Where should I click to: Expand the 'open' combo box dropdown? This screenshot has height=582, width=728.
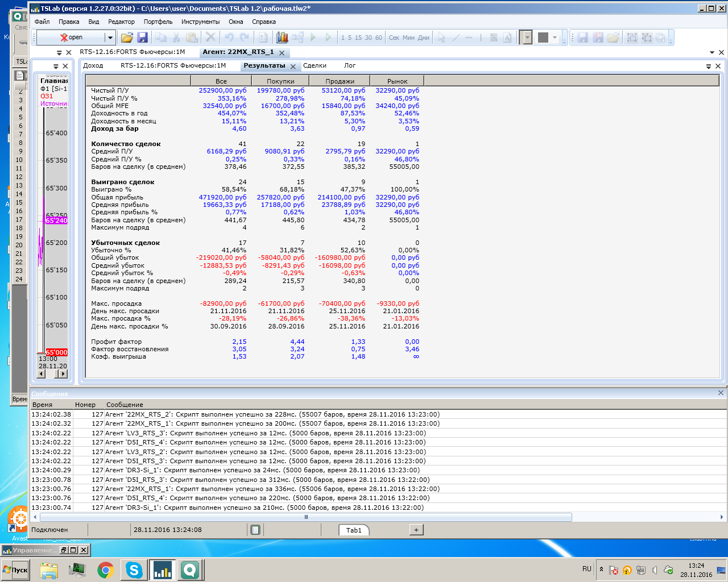110,38
